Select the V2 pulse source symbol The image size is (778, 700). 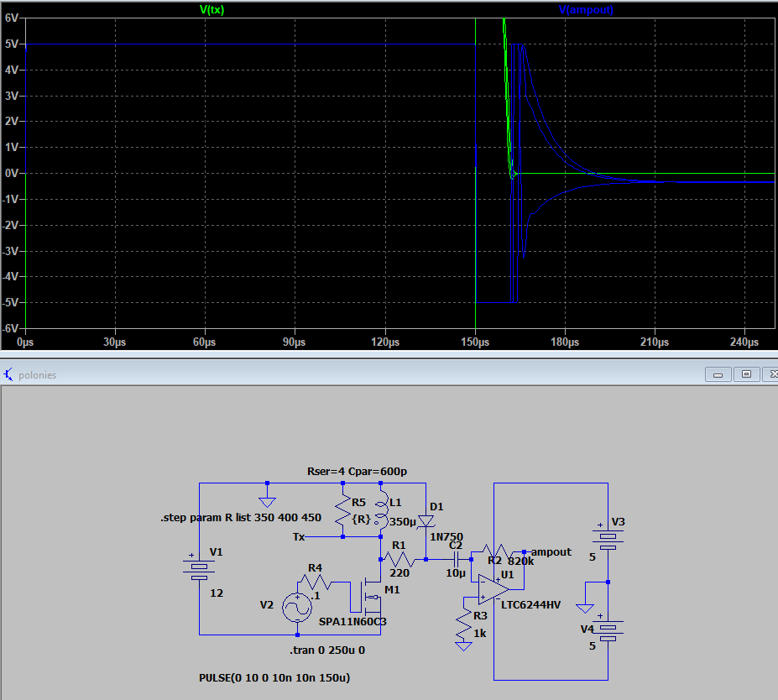[x=298, y=607]
